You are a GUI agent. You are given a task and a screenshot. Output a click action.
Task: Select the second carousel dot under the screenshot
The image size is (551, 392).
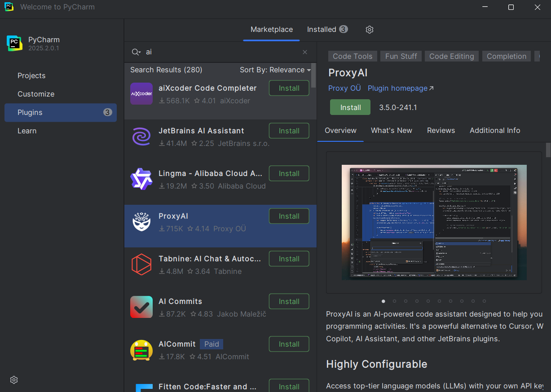coord(394,301)
